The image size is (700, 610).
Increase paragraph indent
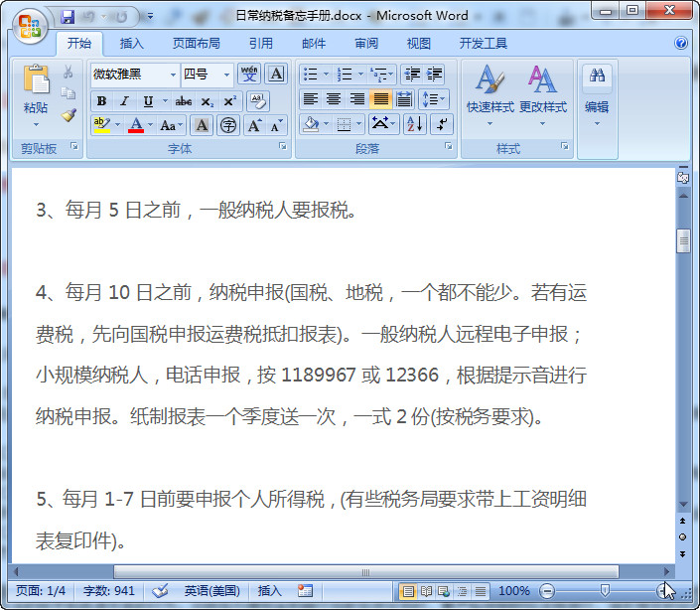434,74
